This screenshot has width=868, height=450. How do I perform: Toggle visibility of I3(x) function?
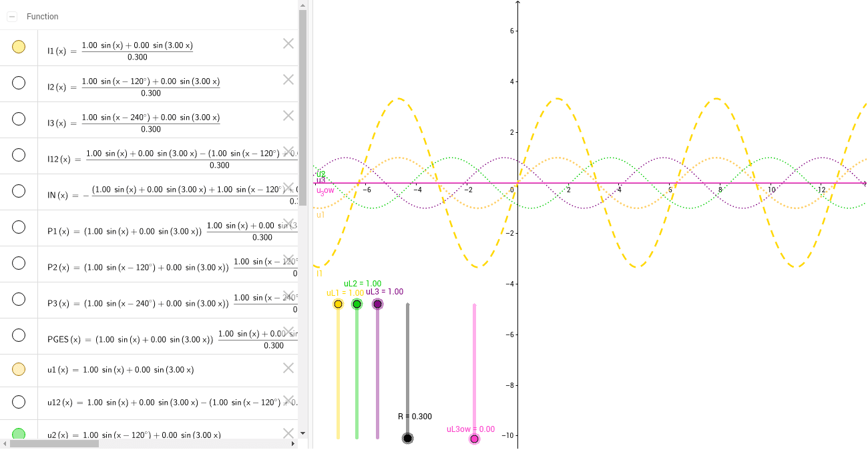pyautogui.click(x=19, y=119)
